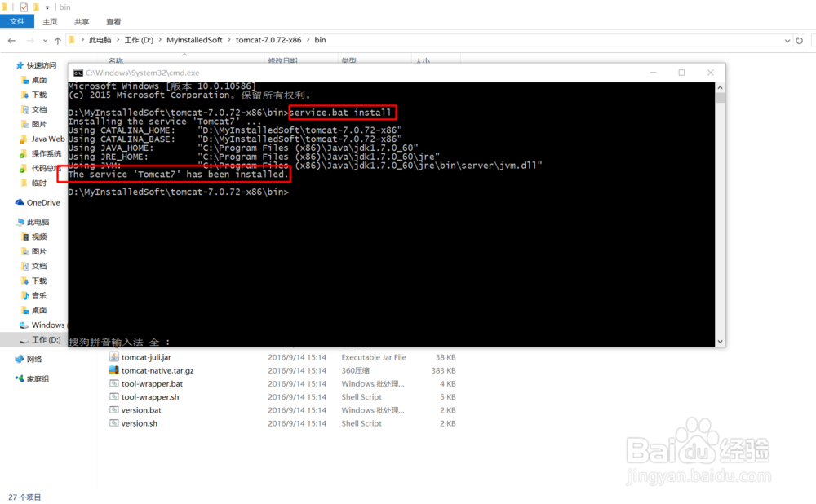Click the tool-wrapper.sh file icon
Image resolution: width=816 pixels, height=504 pixels.
click(114, 396)
